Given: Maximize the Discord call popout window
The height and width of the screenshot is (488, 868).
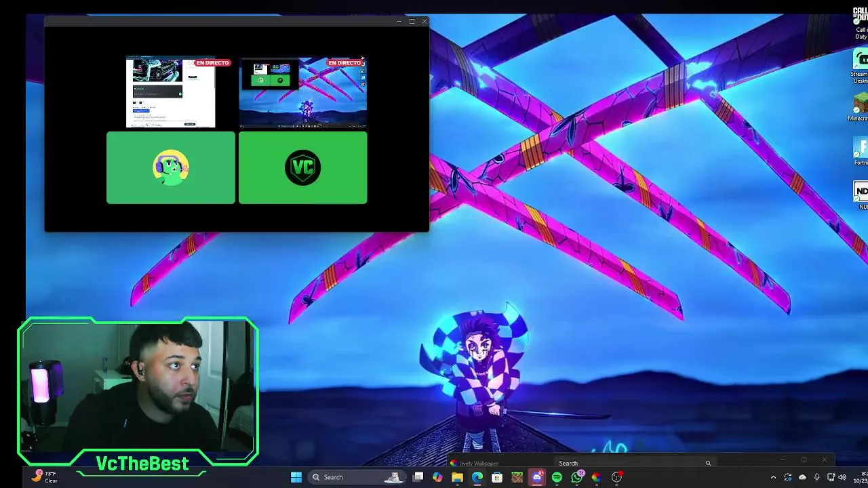Looking at the screenshot, I should coord(412,22).
